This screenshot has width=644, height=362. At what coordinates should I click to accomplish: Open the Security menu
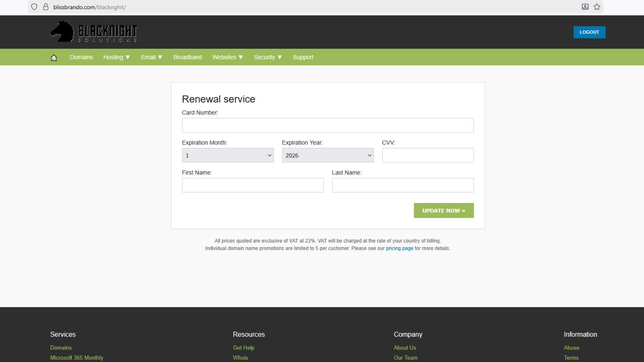pyautogui.click(x=268, y=57)
